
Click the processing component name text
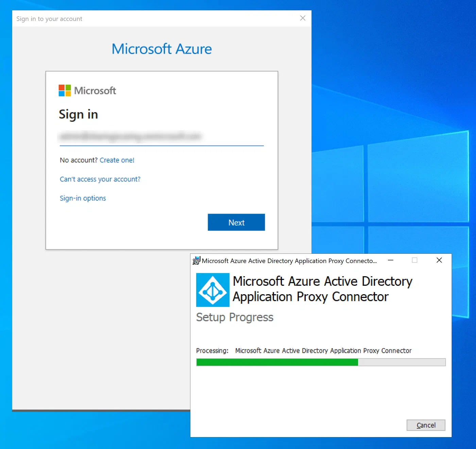pyautogui.click(x=323, y=351)
